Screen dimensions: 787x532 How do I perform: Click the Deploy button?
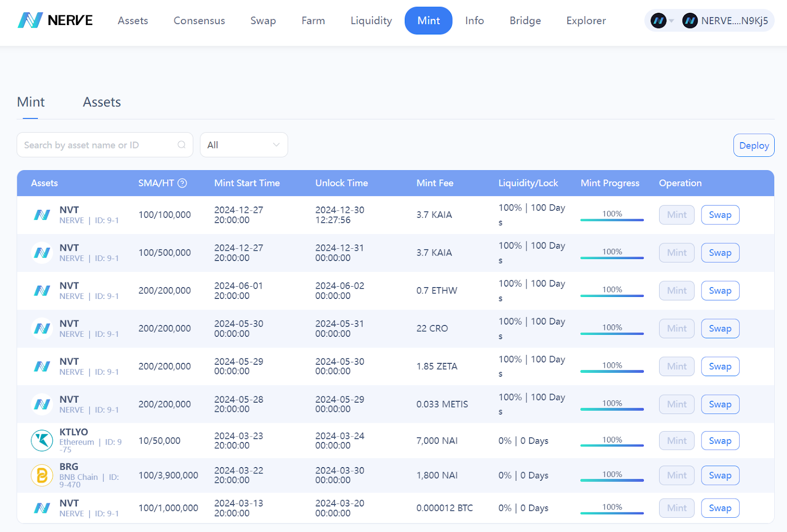coord(754,146)
